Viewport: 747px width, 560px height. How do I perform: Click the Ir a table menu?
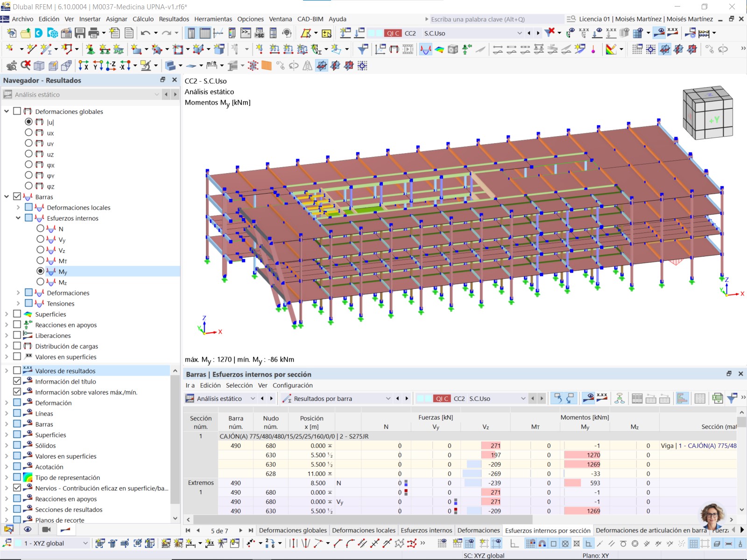point(190,385)
